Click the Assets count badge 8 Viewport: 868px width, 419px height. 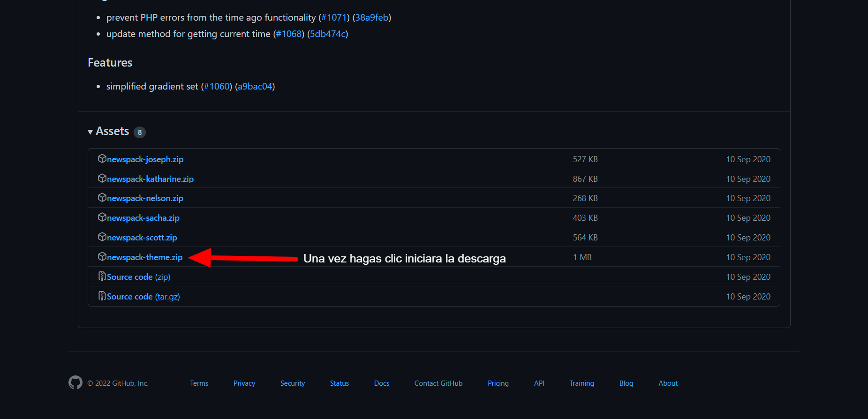[140, 133]
